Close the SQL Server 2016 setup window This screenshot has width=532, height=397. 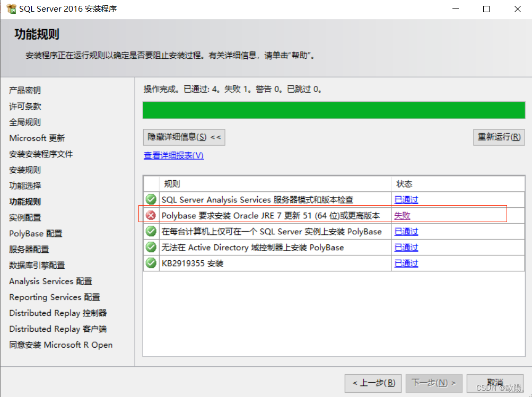pyautogui.click(x=517, y=9)
